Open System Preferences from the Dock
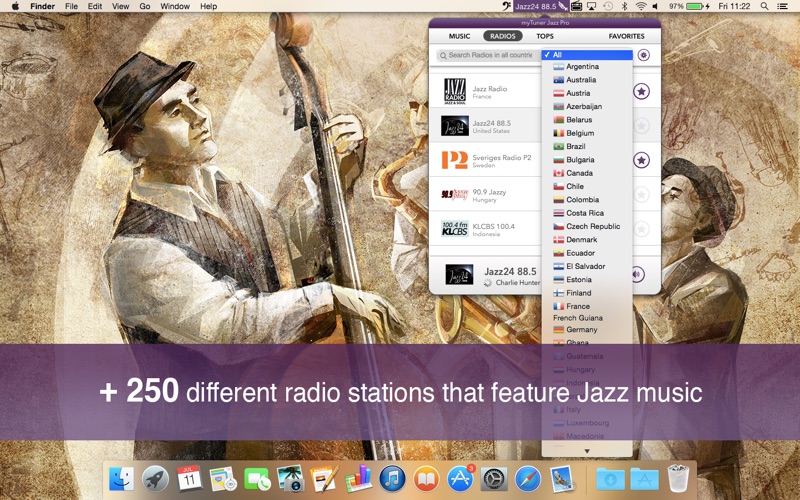The height and width of the screenshot is (500, 800). 494,479
